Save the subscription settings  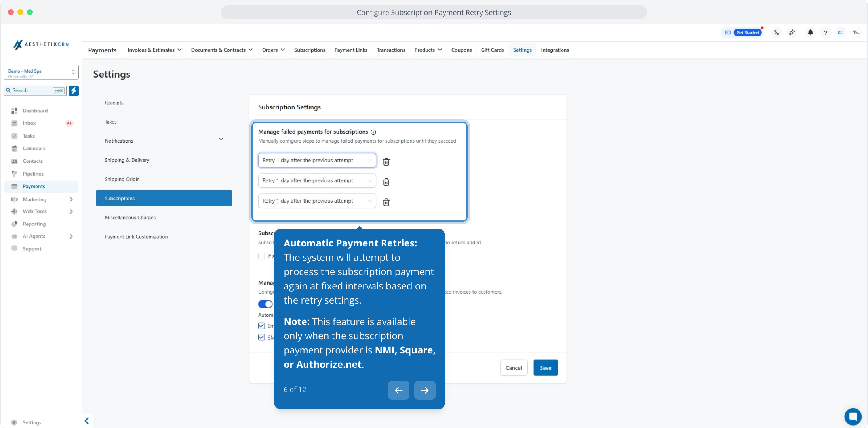545,368
